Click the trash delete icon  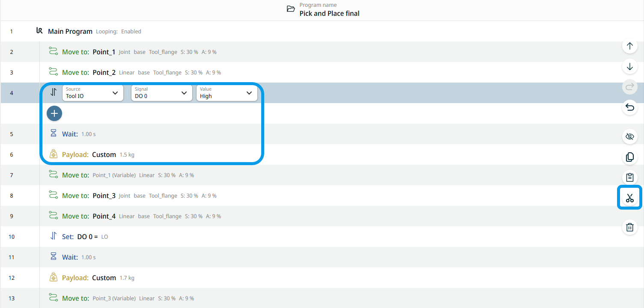629,227
